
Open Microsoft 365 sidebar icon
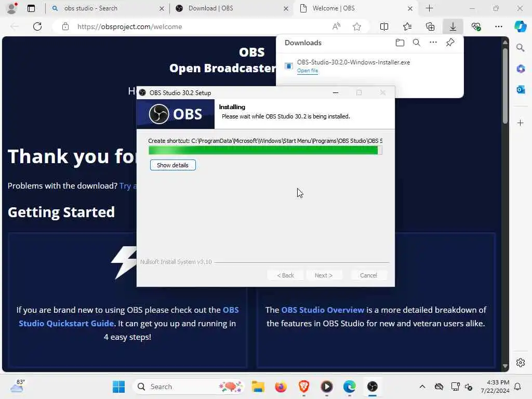click(521, 69)
